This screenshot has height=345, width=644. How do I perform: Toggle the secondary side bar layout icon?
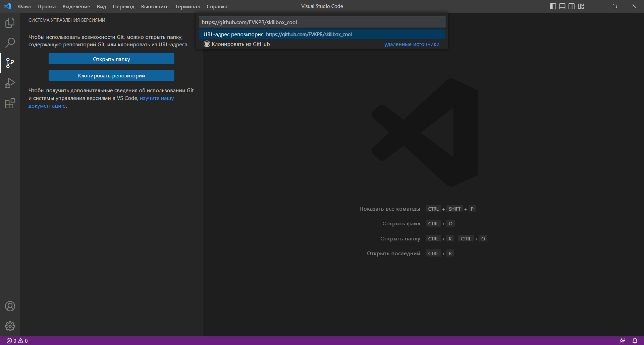tap(571, 6)
